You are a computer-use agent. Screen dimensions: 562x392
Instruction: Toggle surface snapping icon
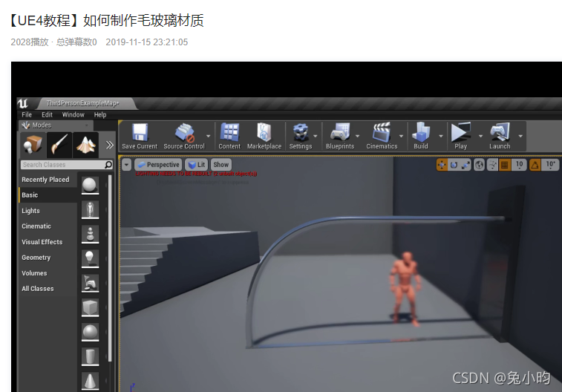point(492,165)
